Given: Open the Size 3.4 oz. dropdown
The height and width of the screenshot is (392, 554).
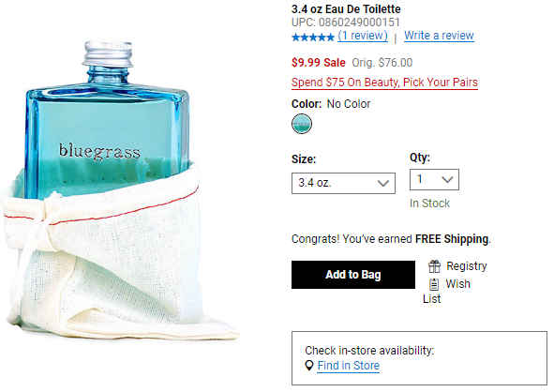Looking at the screenshot, I should tap(343, 183).
